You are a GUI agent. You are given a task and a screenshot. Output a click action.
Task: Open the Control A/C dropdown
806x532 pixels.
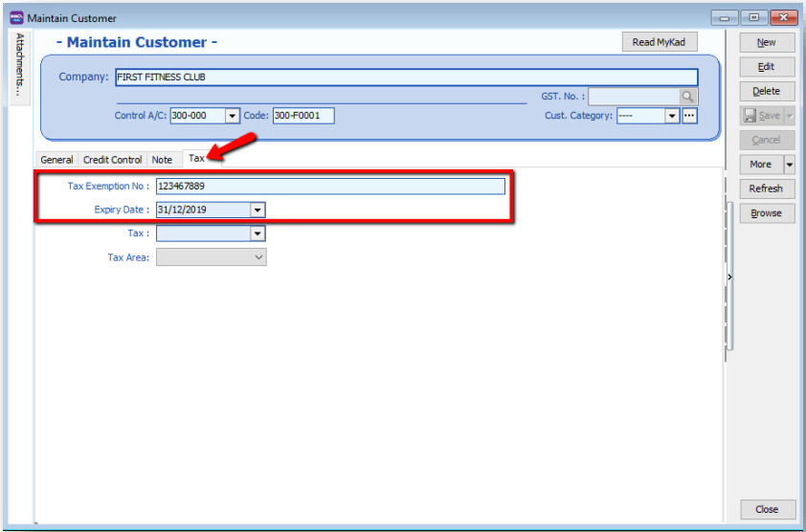point(232,116)
